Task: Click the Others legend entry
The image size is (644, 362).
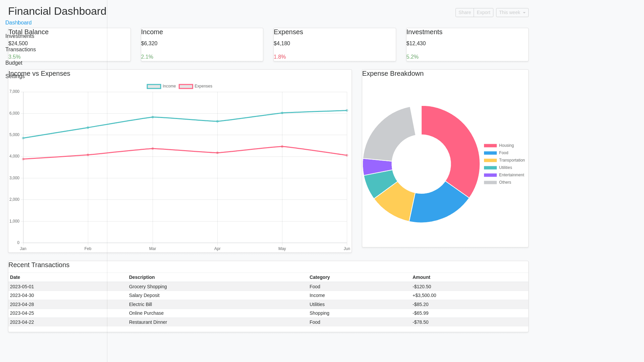Action: click(497, 182)
